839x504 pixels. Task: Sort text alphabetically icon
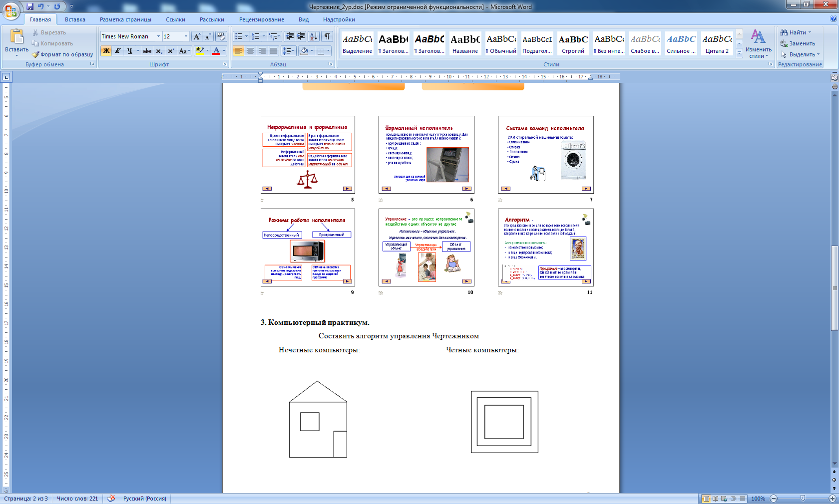tap(313, 36)
